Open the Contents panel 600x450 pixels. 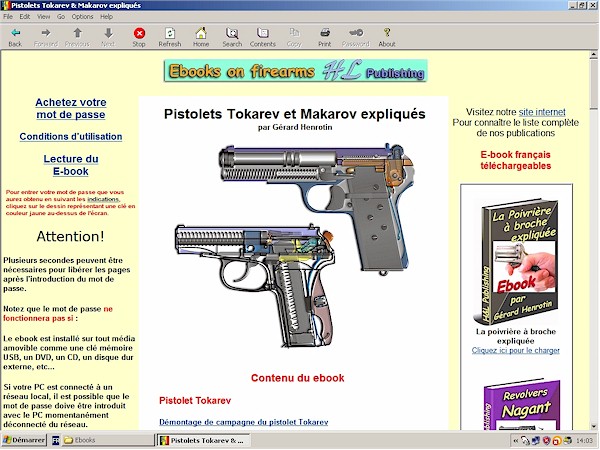[x=262, y=37]
